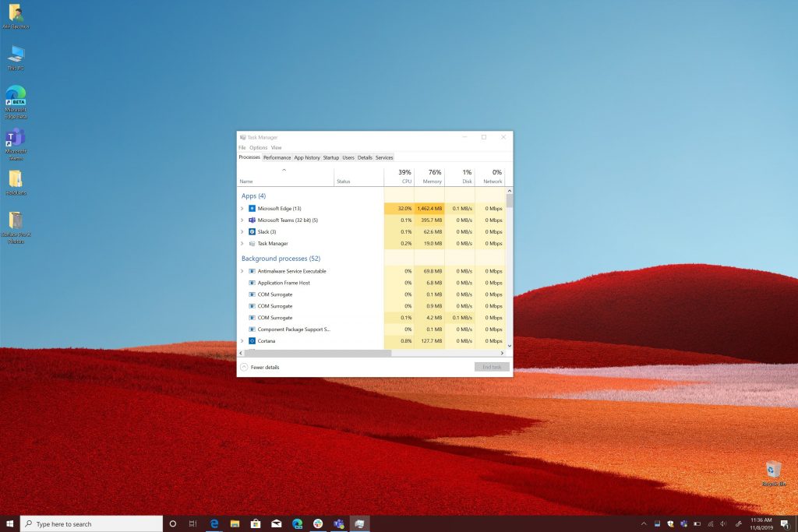
Task: Click the Microsoft Edge process icon
Action: pos(252,209)
